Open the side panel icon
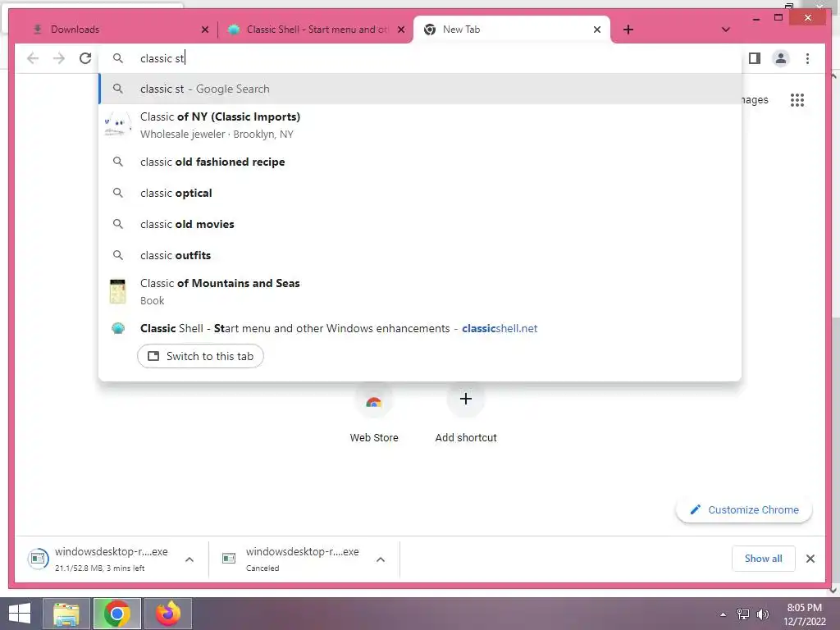840x630 pixels. click(x=755, y=58)
